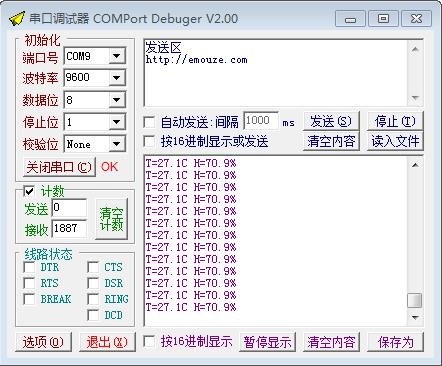Image resolution: width=442 pixels, height=366 pixels.
Task: Toggle the BREAK checkbox
Action: tap(29, 299)
